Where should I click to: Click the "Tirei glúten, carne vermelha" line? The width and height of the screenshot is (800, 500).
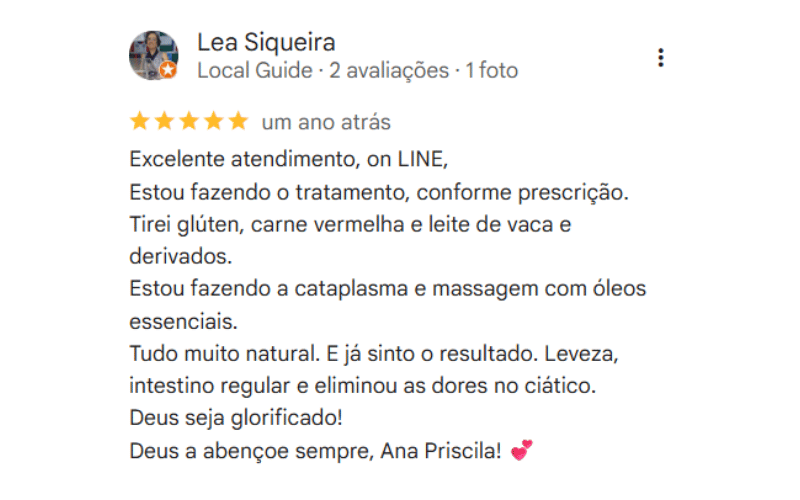[350, 224]
